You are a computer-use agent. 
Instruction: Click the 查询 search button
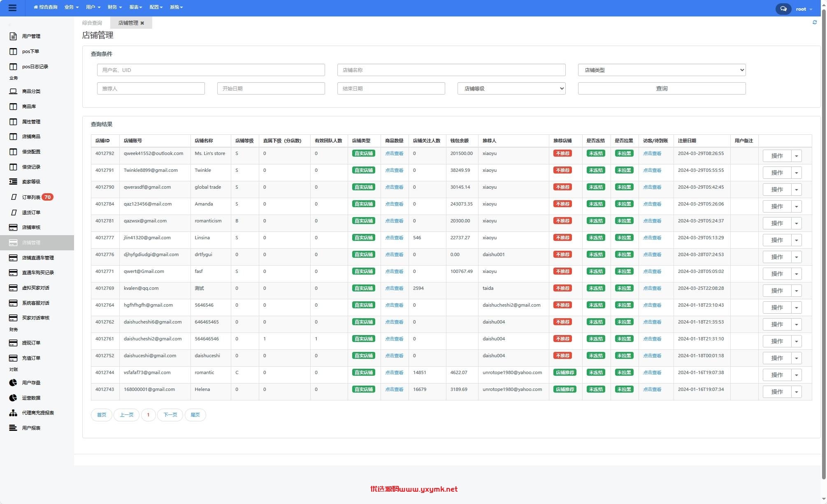pyautogui.click(x=662, y=88)
